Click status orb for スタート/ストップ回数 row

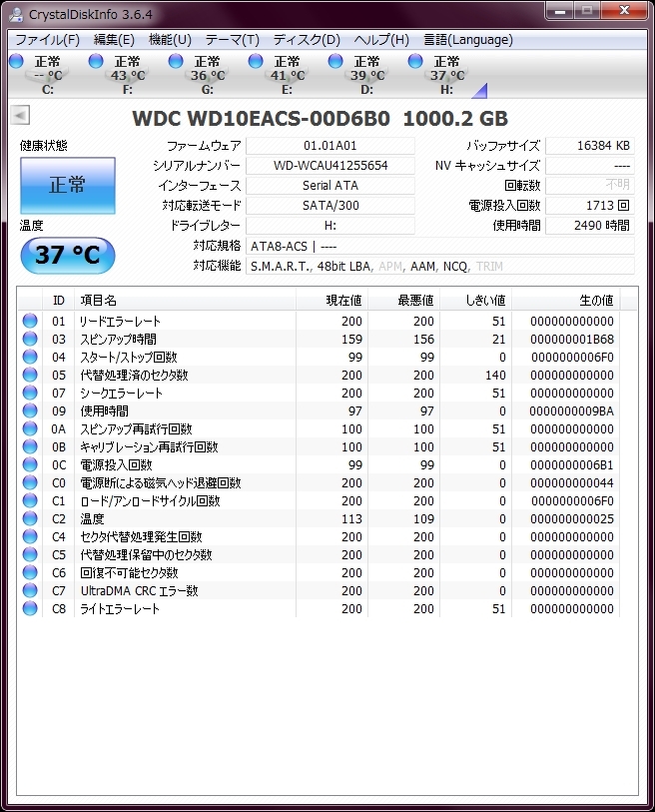coord(30,357)
